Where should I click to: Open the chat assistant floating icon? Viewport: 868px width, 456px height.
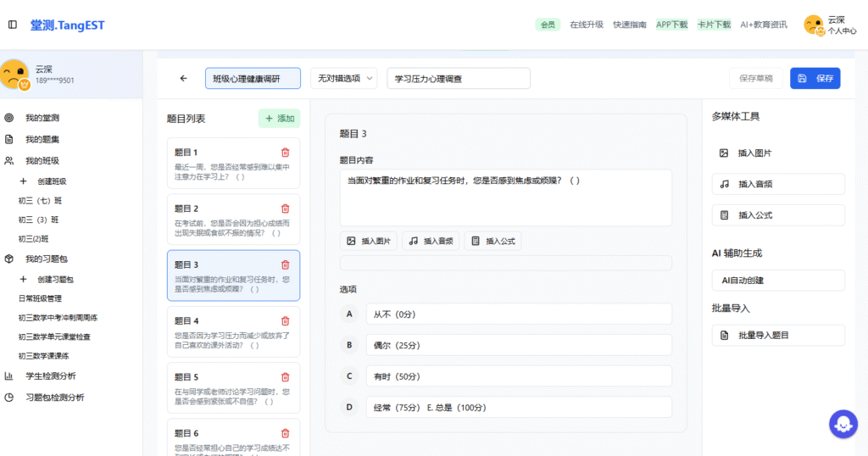coord(843,423)
